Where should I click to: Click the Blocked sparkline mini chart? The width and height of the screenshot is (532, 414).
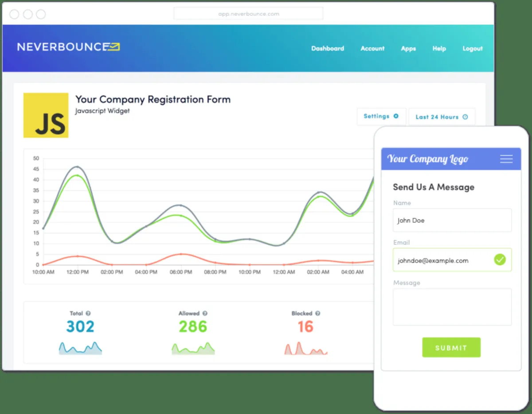[x=306, y=348]
